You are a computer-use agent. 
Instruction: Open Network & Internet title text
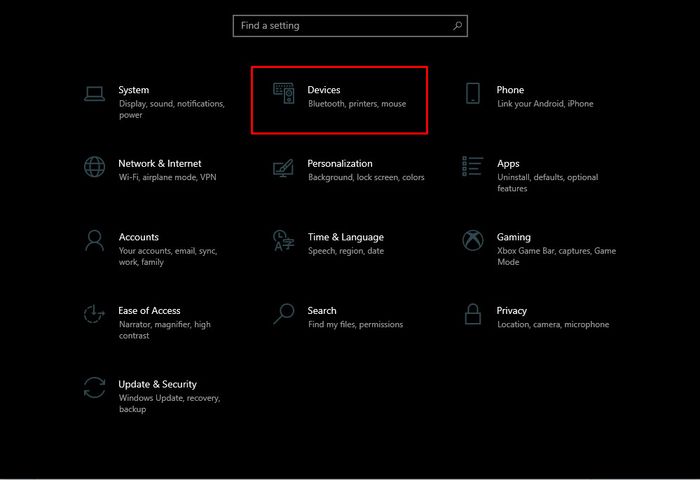point(160,163)
